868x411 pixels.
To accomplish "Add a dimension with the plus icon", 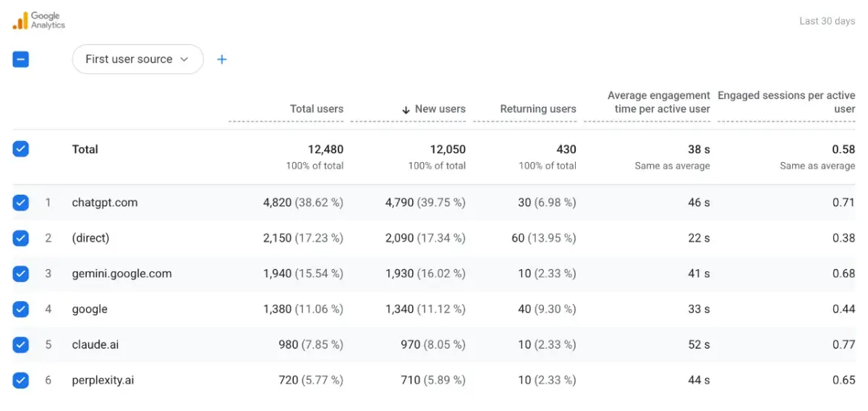I will click(222, 59).
